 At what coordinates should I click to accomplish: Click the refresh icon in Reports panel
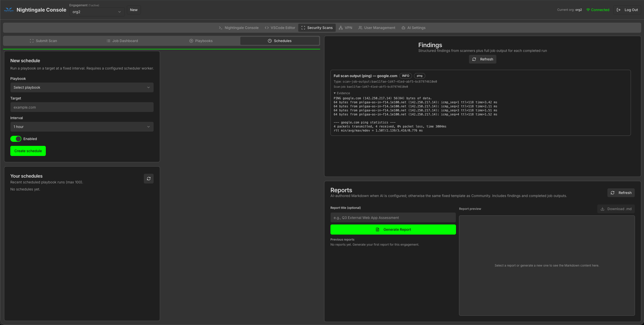click(613, 193)
